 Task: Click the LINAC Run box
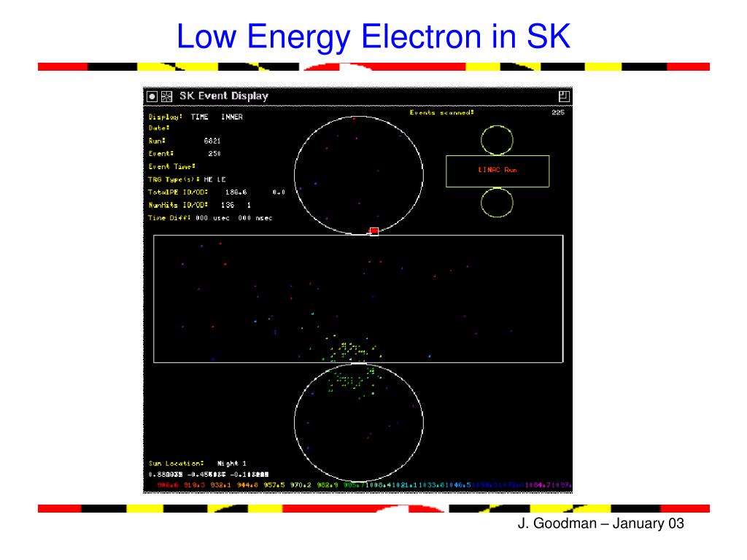[x=498, y=171]
